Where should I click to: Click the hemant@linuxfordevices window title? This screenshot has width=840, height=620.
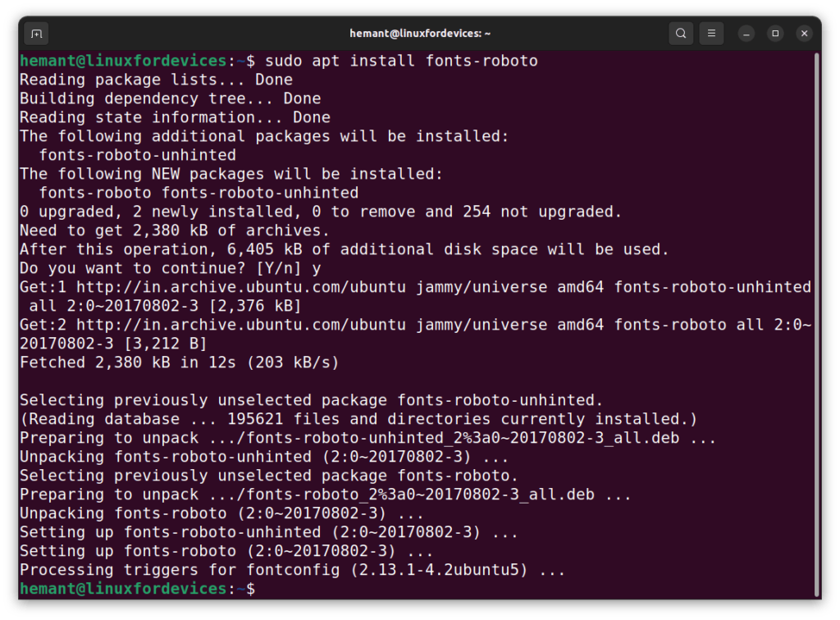point(419,33)
